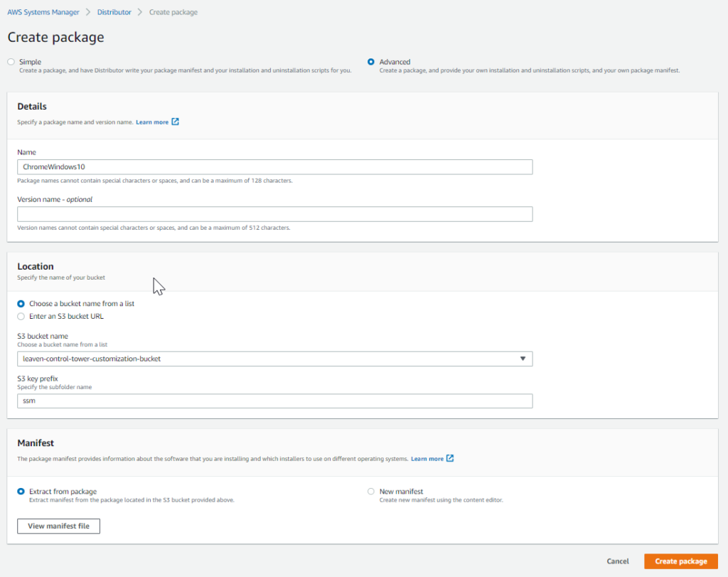Click the Create package button
This screenshot has height=577, width=728.
coord(680,561)
